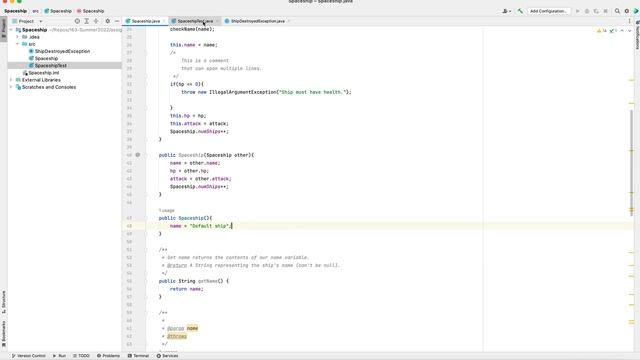Expand Scratches and Consoles node
The height and width of the screenshot is (360, 640).
[x=11, y=87]
